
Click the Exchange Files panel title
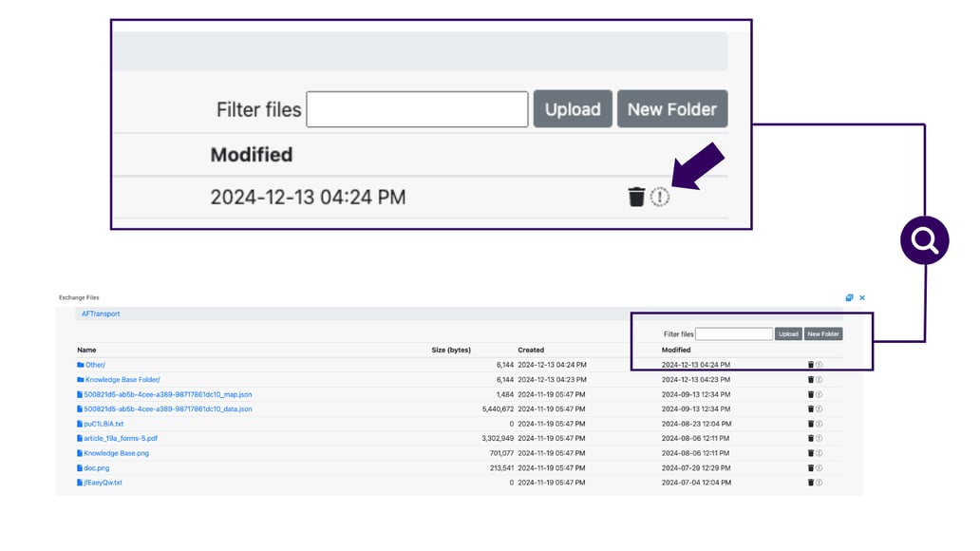(79, 297)
